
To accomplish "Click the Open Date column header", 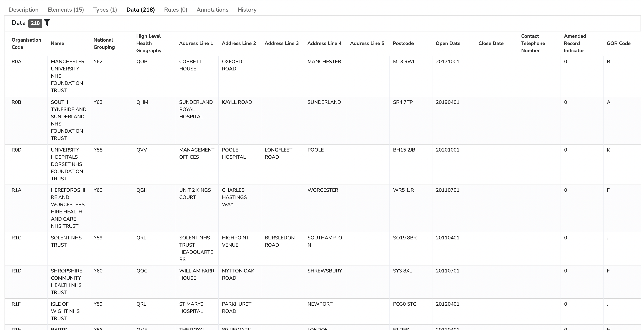I will click(448, 43).
